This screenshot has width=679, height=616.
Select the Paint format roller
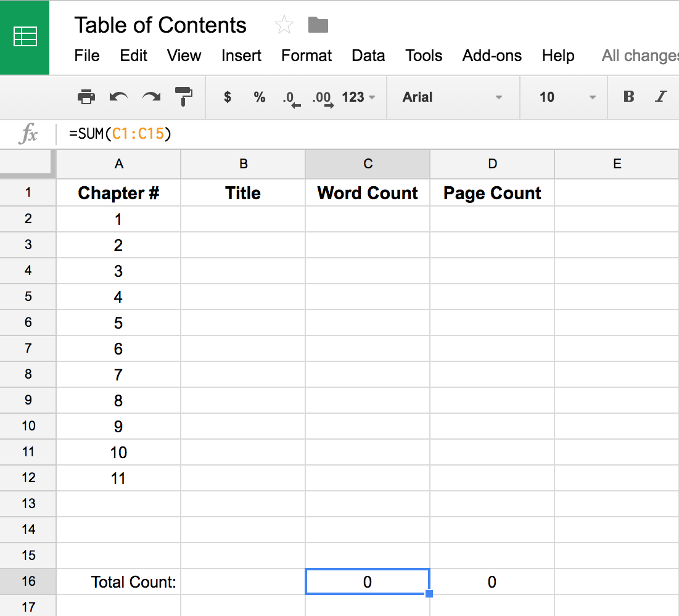[184, 97]
